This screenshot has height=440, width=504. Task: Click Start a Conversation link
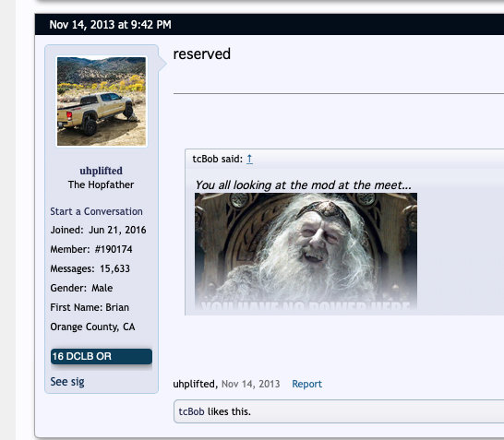click(x=96, y=211)
